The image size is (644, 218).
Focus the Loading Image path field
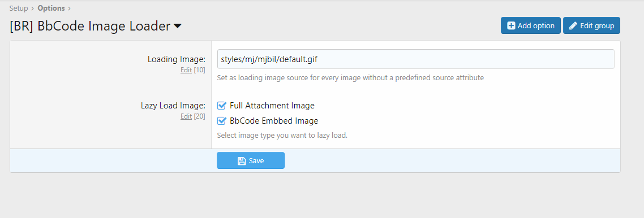coord(415,59)
